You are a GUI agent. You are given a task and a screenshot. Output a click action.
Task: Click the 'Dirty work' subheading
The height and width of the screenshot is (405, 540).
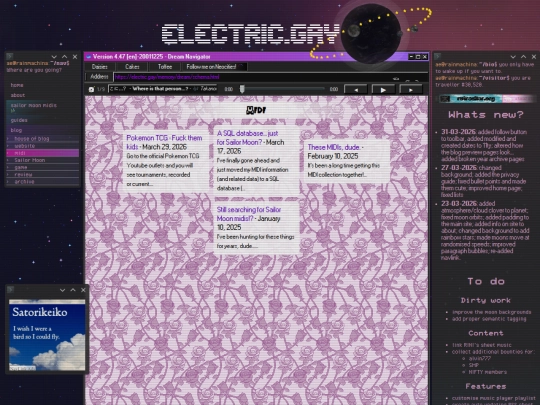tap(486, 301)
